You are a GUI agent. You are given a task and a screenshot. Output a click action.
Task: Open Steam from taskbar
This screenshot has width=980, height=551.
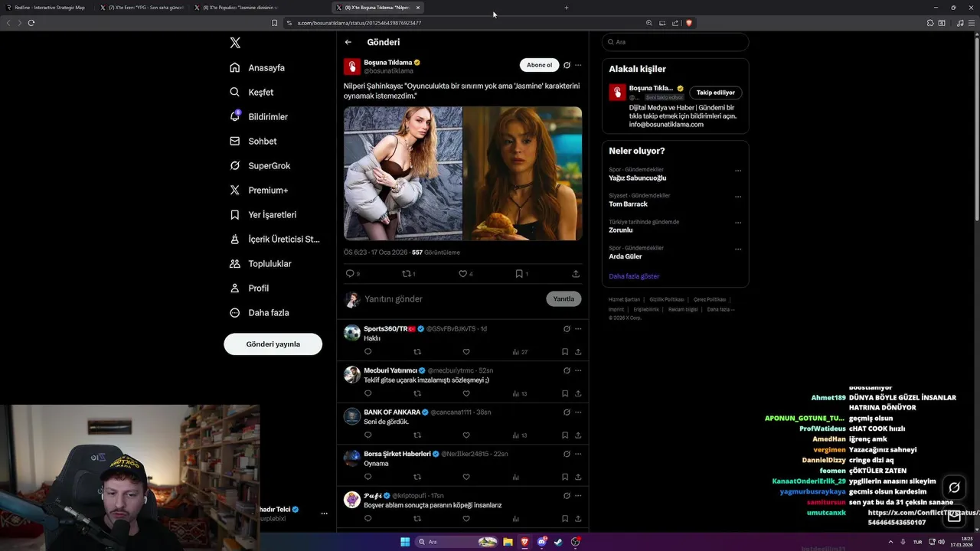coord(558,542)
